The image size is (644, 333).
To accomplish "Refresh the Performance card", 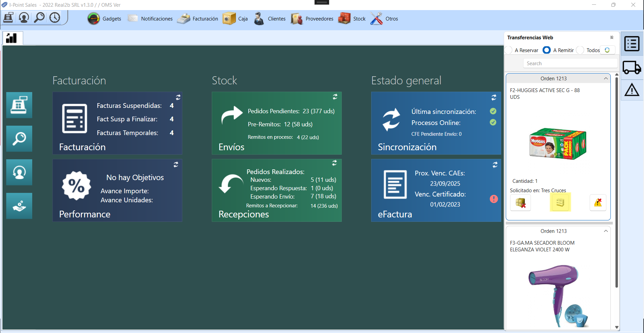I will [x=176, y=164].
